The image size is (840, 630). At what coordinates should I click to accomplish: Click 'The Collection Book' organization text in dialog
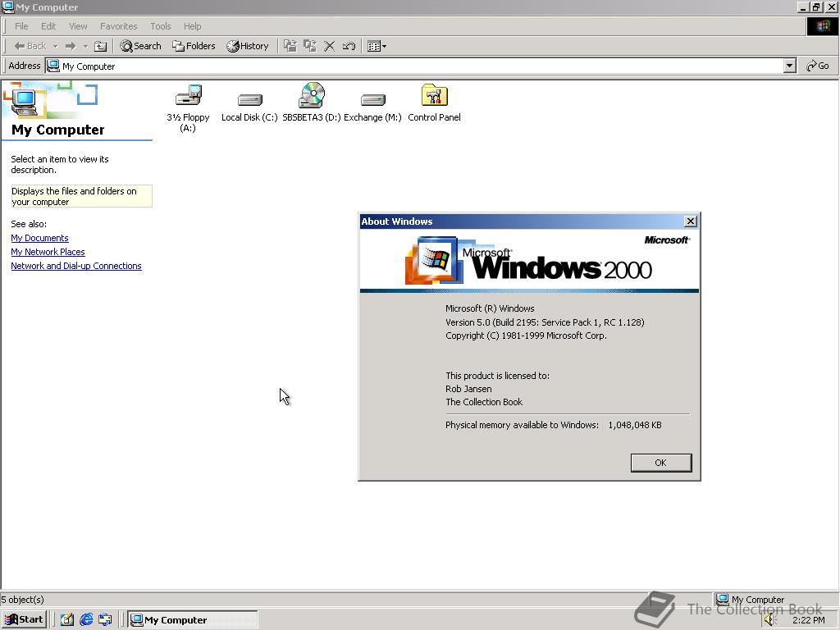pyautogui.click(x=484, y=402)
